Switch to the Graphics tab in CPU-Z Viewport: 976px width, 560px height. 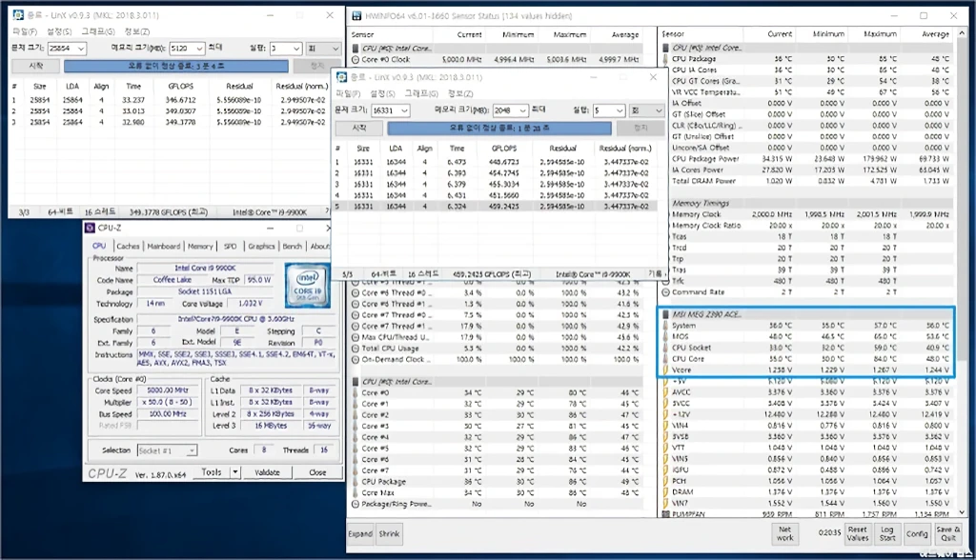(x=261, y=247)
